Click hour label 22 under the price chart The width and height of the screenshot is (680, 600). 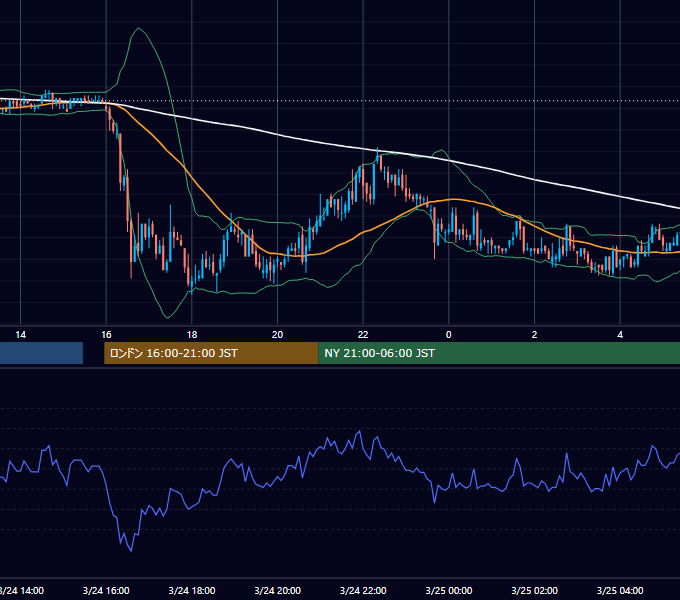point(363,335)
